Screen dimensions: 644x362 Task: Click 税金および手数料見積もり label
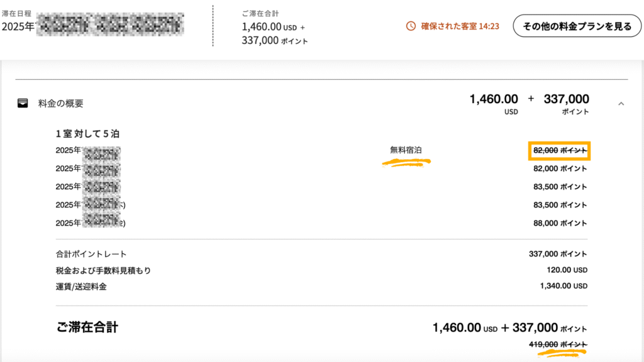pyautogui.click(x=104, y=270)
